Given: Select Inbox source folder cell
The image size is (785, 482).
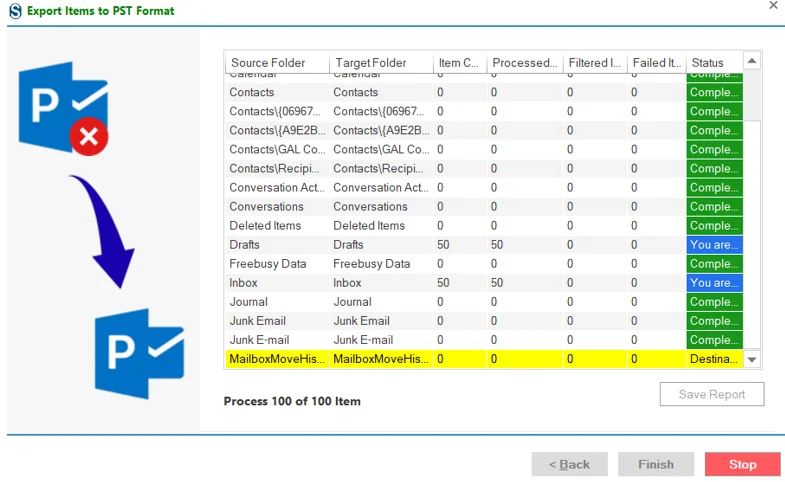Looking at the screenshot, I should 277,282.
